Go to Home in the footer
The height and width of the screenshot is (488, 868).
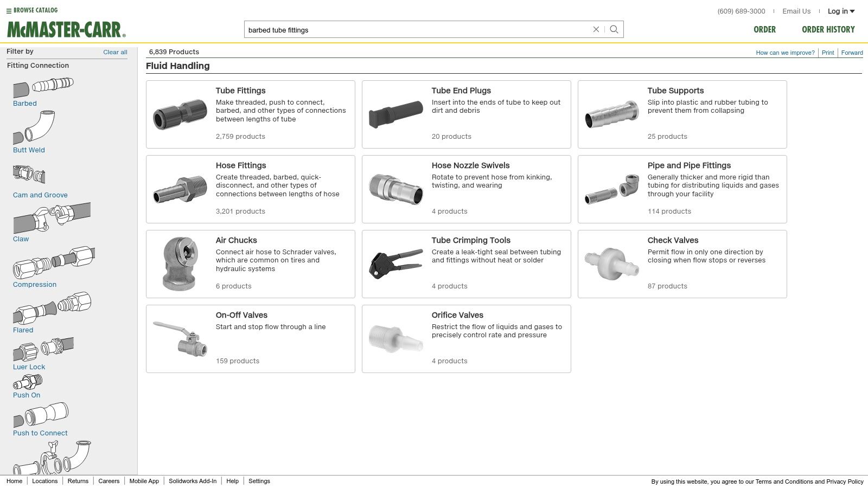tap(14, 481)
